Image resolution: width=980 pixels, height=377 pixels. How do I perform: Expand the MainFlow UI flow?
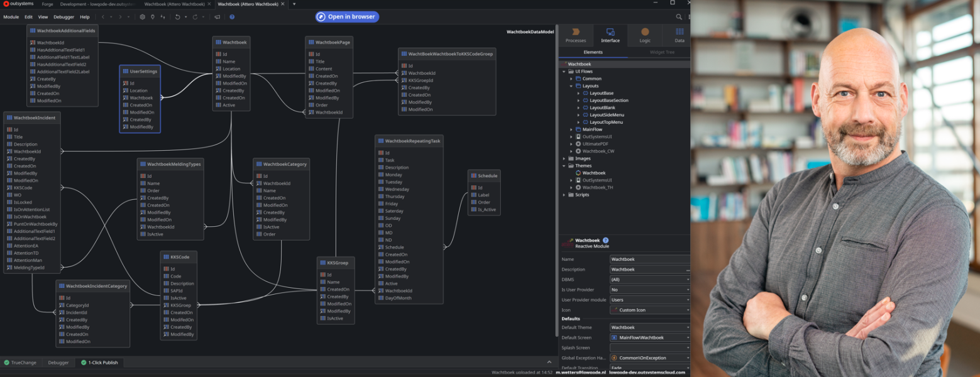[571, 129]
